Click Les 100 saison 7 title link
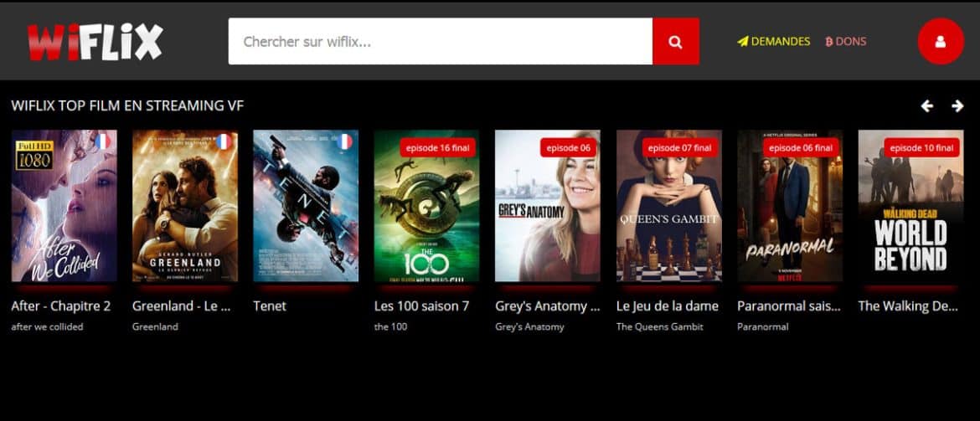The height and width of the screenshot is (421, 980). [x=422, y=306]
